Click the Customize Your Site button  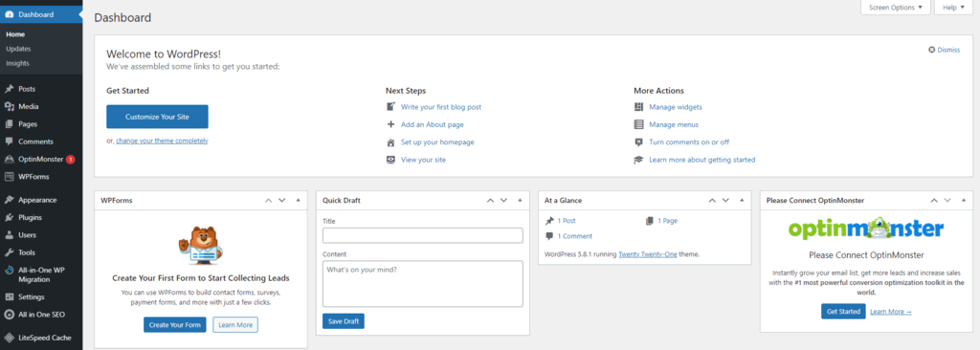tap(157, 117)
